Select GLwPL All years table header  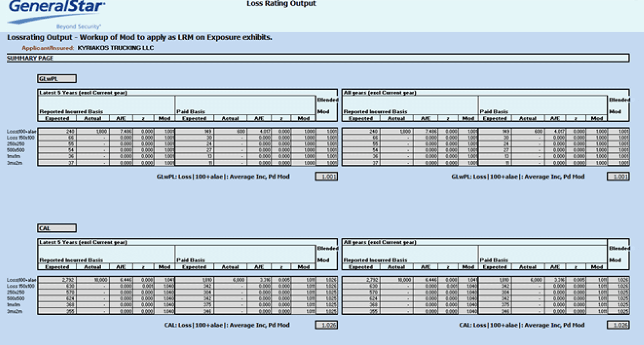click(x=380, y=93)
